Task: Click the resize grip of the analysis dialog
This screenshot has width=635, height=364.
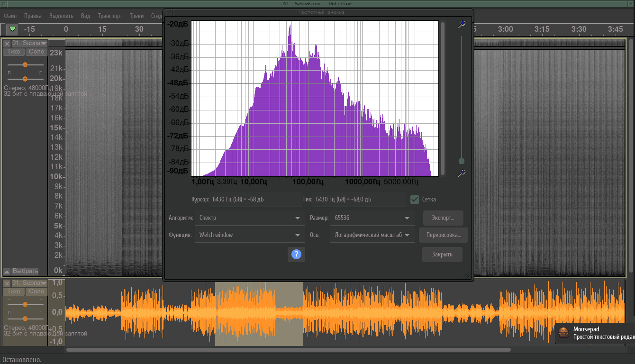Action: coord(466,274)
